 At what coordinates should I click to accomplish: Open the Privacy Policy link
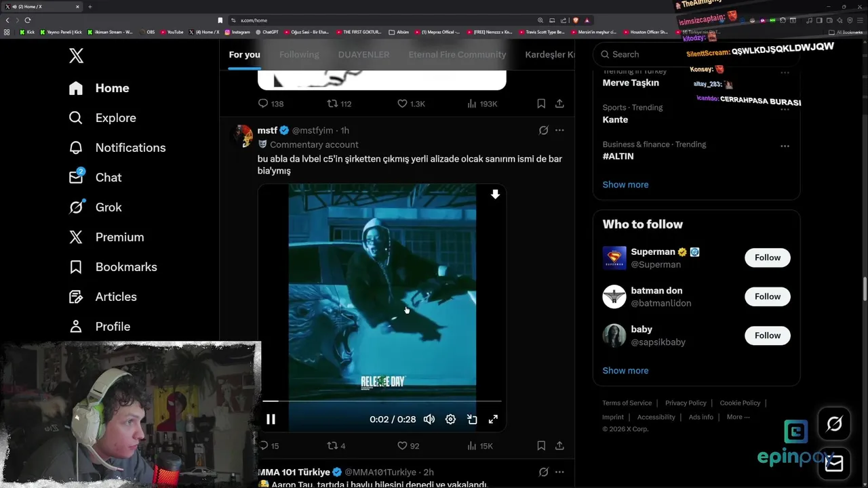pos(686,403)
